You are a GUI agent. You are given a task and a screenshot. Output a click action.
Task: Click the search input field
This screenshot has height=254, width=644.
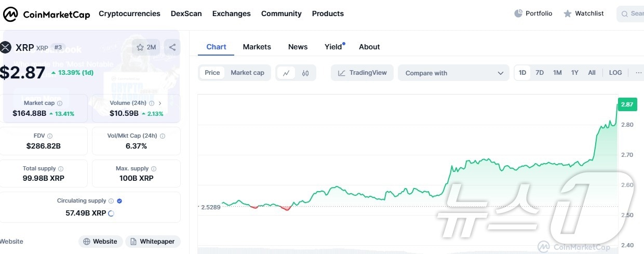coord(634,14)
